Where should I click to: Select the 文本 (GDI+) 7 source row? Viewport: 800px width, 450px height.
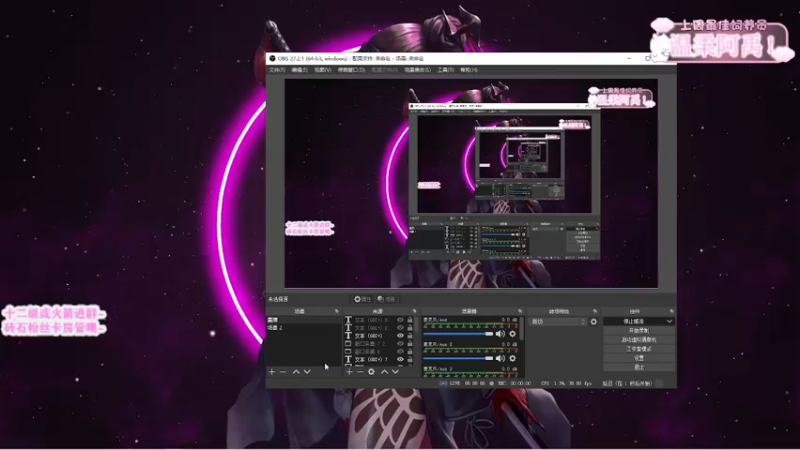[x=379, y=360]
